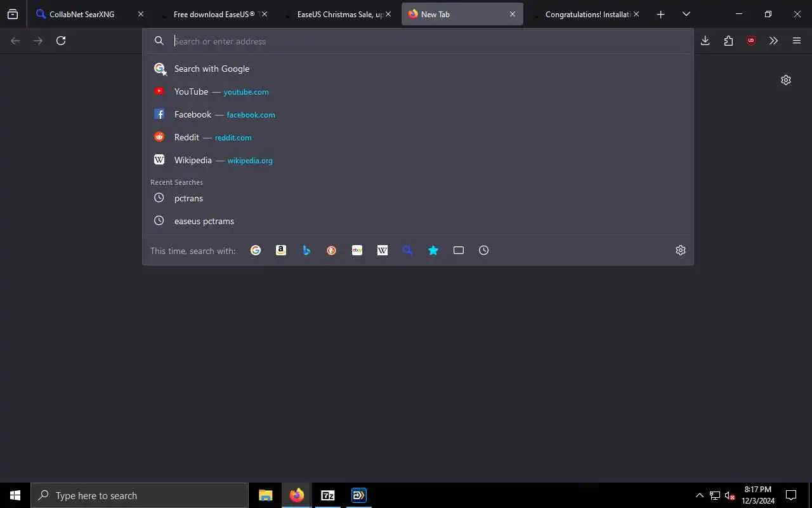Image resolution: width=812 pixels, height=508 pixels.
Task: Open 7-Zip from taskbar
Action: [328, 495]
